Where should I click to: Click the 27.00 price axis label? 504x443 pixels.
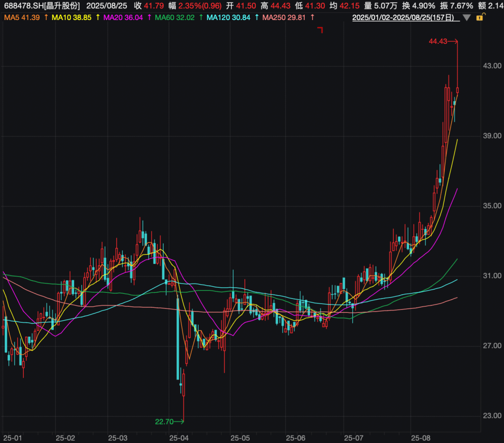(492, 346)
